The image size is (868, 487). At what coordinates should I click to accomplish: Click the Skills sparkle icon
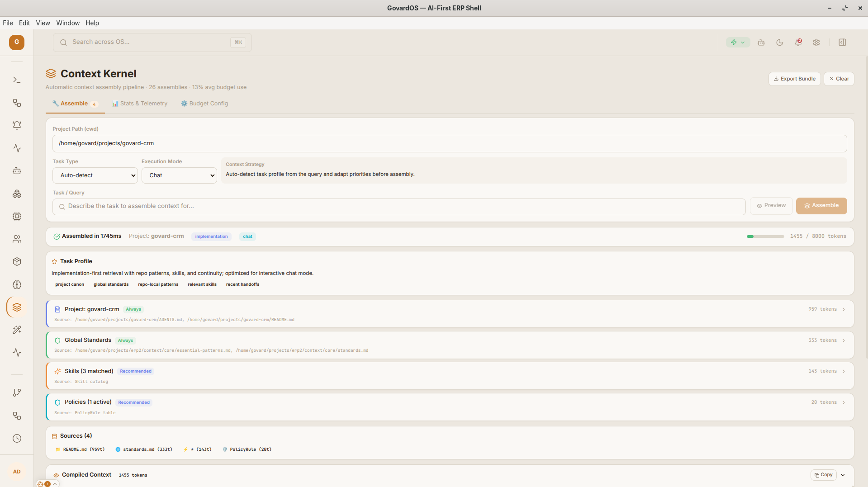(x=57, y=371)
